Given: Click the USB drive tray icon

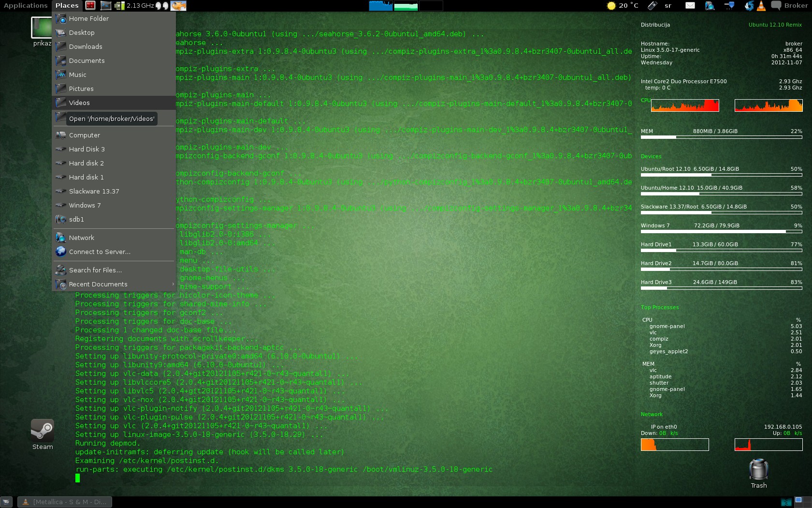Looking at the screenshot, I should tap(652, 5).
